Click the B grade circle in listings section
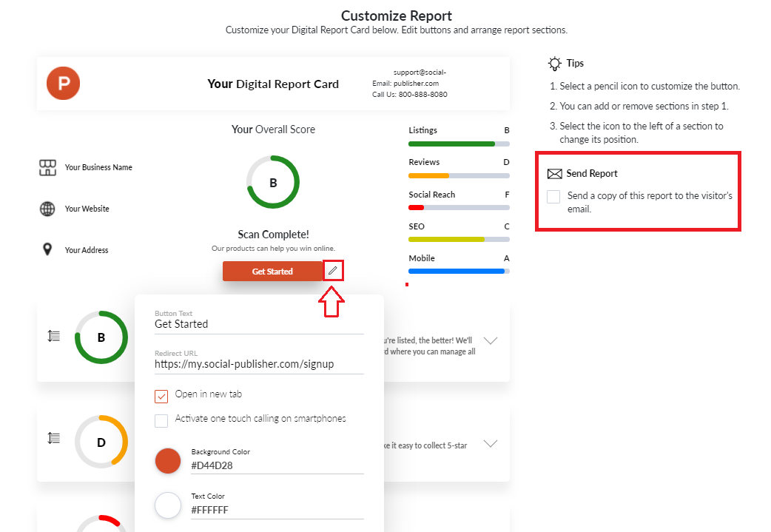This screenshot has height=532, width=771. click(101, 337)
